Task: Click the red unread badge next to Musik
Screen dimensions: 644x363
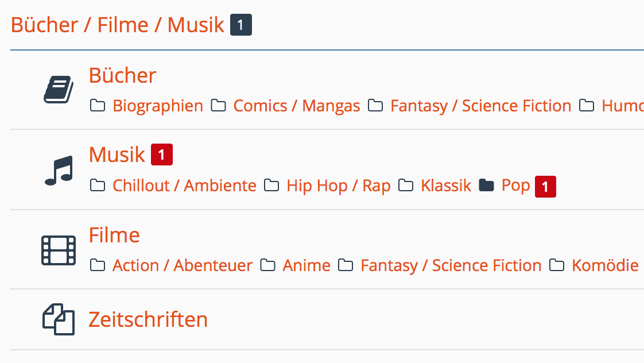Action: (x=162, y=155)
